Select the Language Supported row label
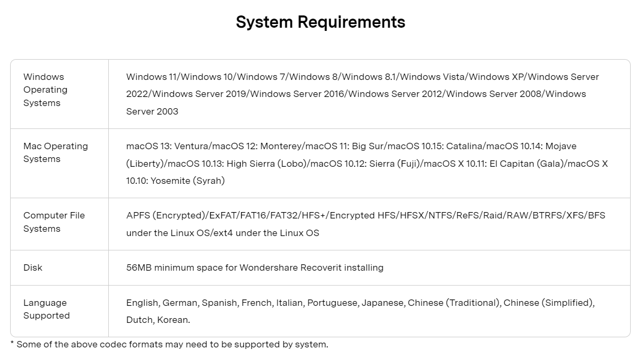 (46, 309)
